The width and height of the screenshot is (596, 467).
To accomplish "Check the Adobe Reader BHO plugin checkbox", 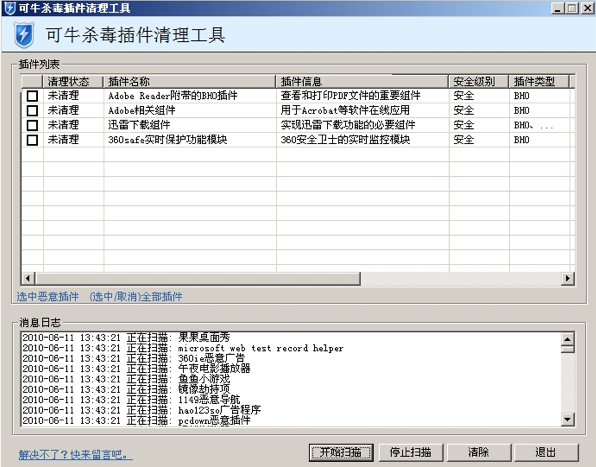I will tap(32, 96).
